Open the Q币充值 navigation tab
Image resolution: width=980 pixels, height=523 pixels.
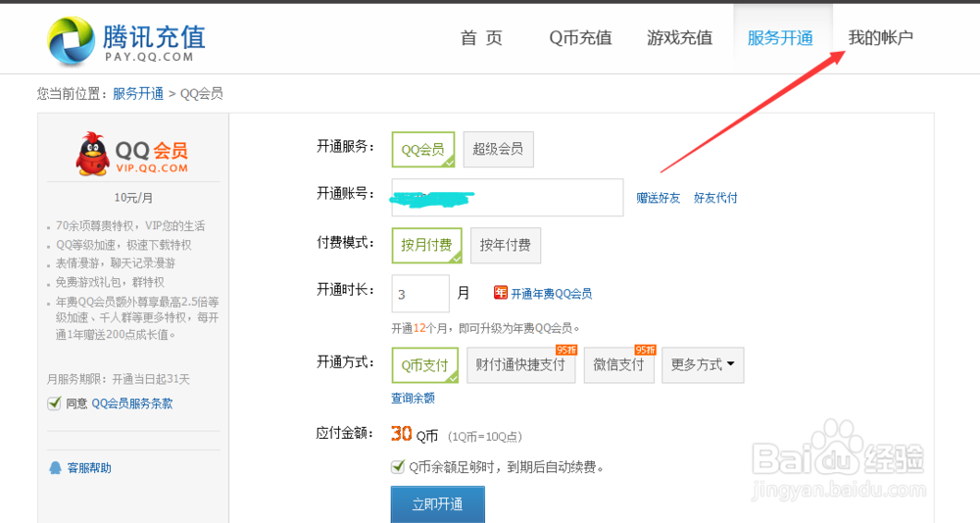tap(580, 38)
